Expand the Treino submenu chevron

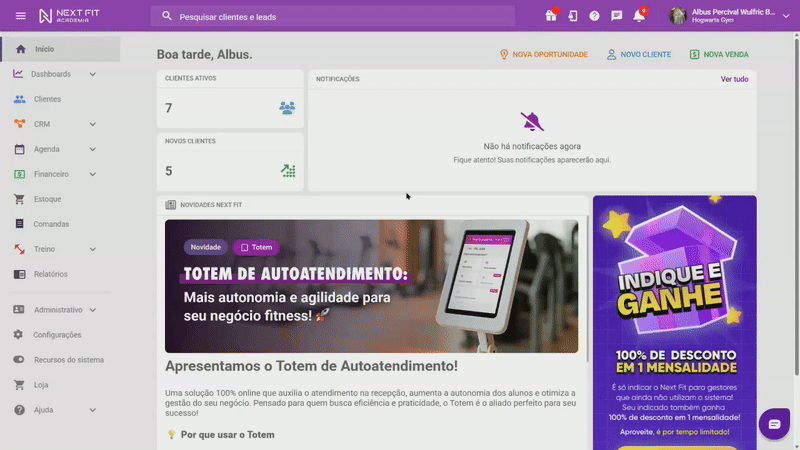point(92,249)
